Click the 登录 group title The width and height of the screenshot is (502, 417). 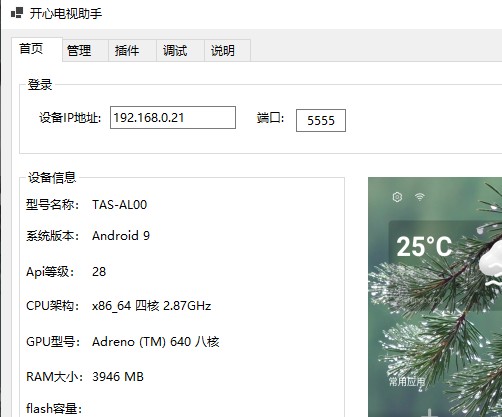(40, 85)
